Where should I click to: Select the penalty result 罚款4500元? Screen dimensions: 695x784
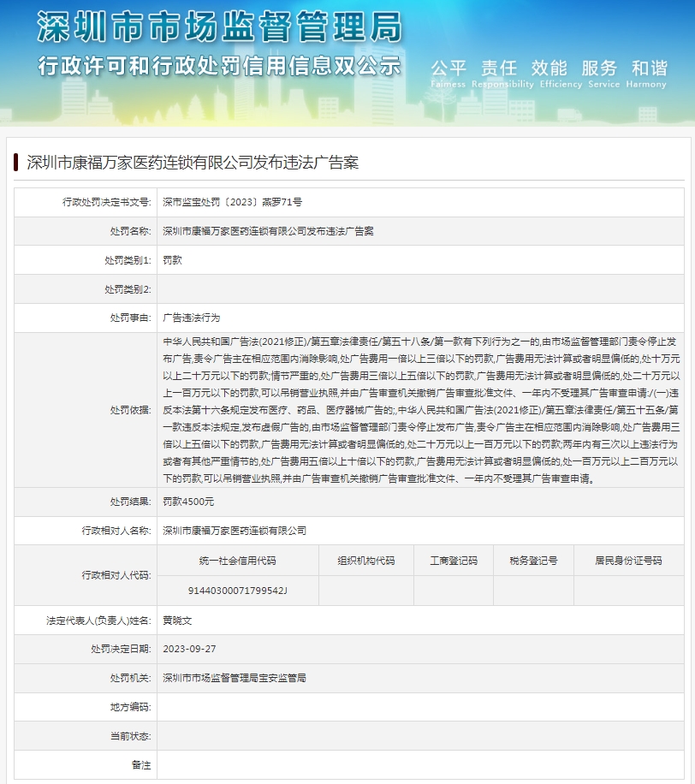click(188, 502)
